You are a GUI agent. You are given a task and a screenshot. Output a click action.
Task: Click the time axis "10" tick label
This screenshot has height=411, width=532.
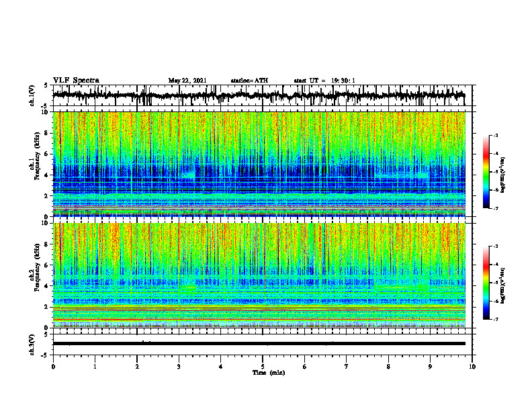(472, 367)
